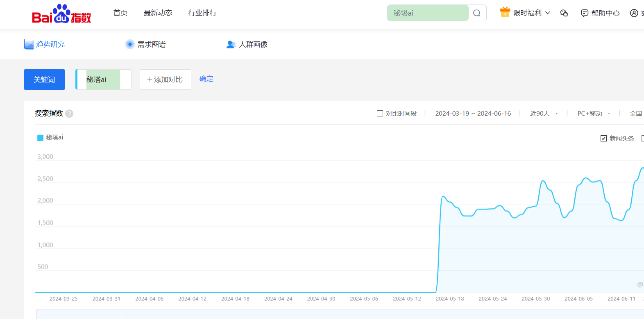Click the 帮助中心 chat bubble icon
The image size is (644, 319).
click(x=585, y=13)
